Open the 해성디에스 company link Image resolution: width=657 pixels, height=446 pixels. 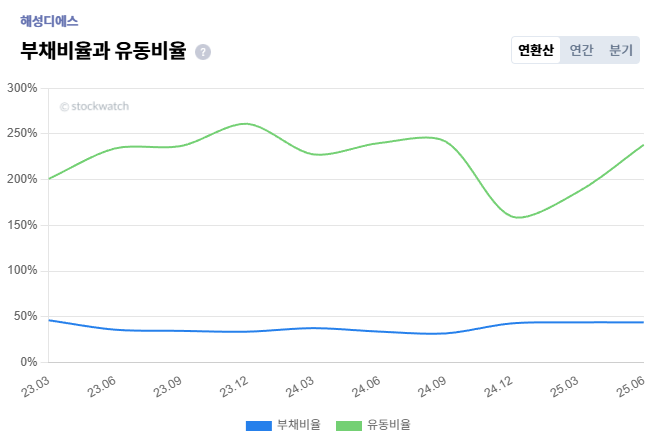point(49,20)
